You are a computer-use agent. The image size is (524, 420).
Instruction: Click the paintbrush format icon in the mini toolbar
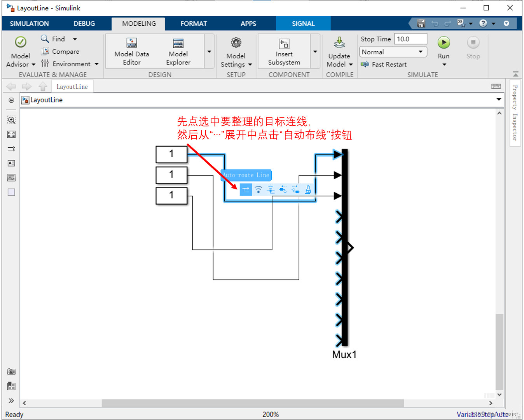307,189
